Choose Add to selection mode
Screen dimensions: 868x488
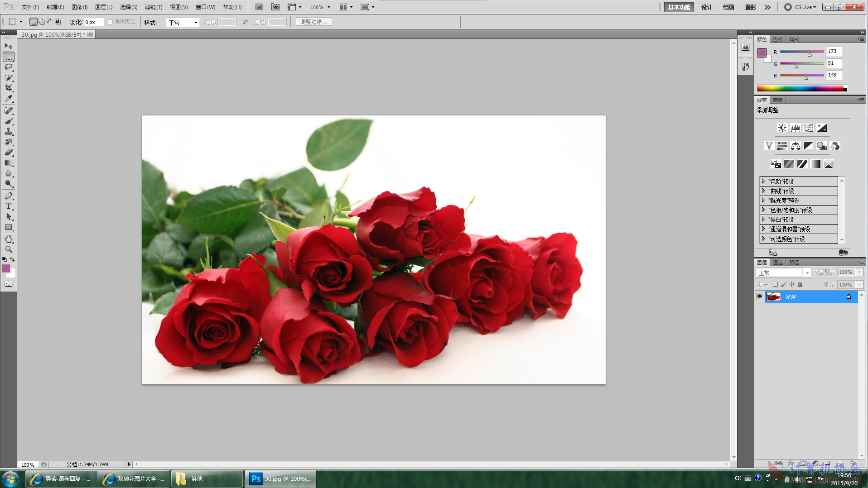[41, 22]
